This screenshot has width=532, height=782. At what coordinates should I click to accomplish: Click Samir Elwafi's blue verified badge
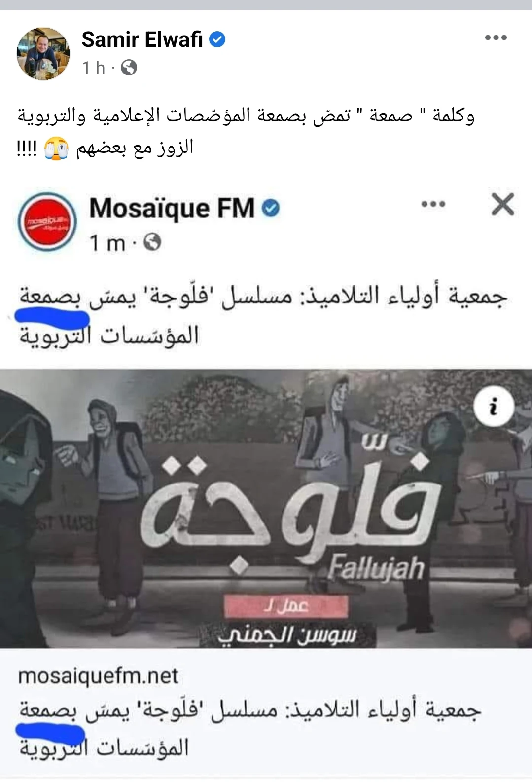[x=217, y=39]
